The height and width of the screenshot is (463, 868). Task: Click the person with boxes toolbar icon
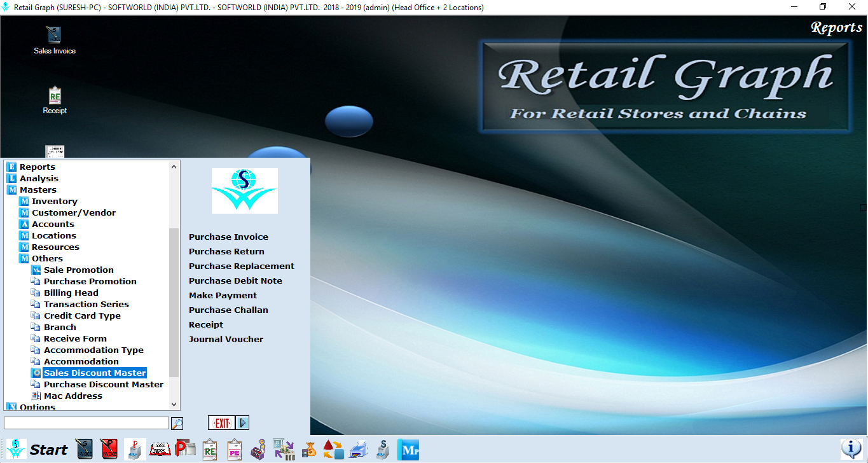click(258, 449)
